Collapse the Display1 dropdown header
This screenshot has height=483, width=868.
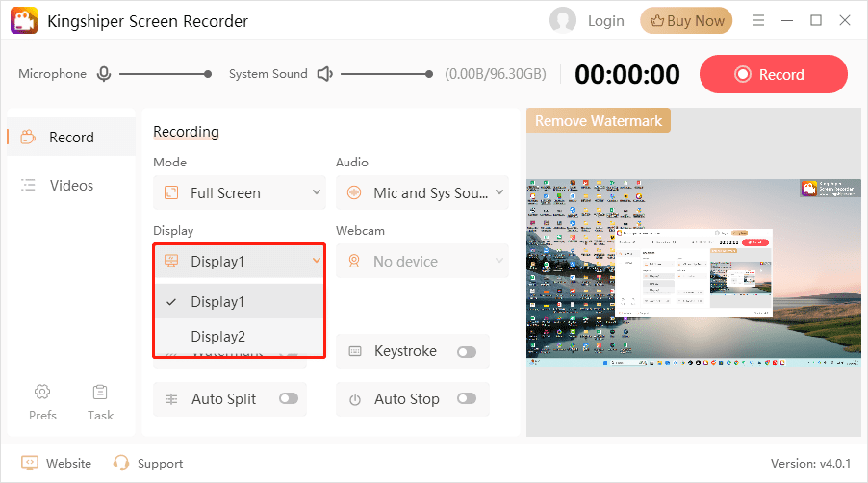(x=240, y=261)
